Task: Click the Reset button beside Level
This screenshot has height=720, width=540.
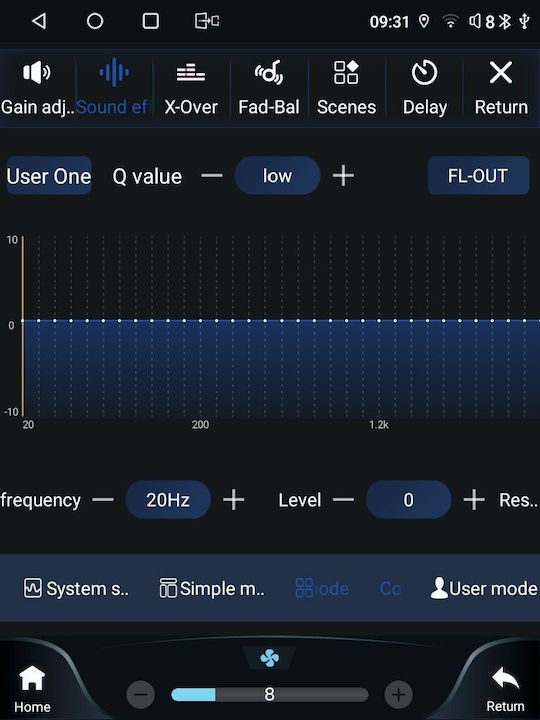Action: coord(518,500)
